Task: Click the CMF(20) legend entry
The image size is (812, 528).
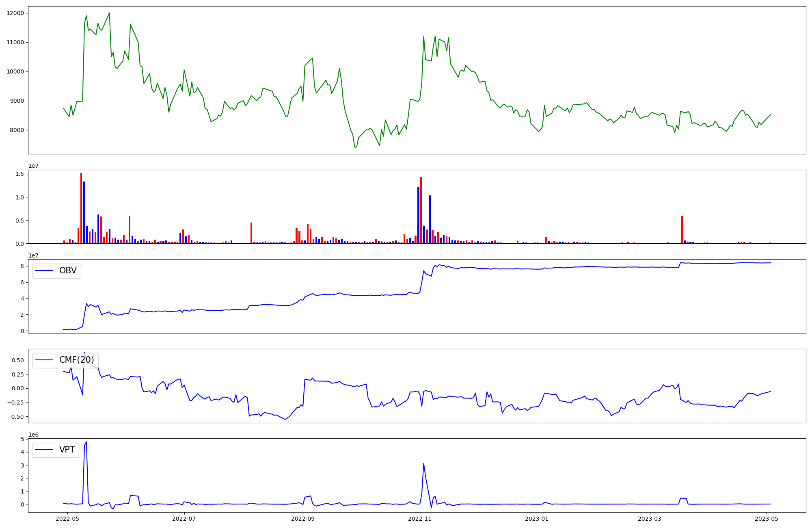Action: tap(76, 360)
